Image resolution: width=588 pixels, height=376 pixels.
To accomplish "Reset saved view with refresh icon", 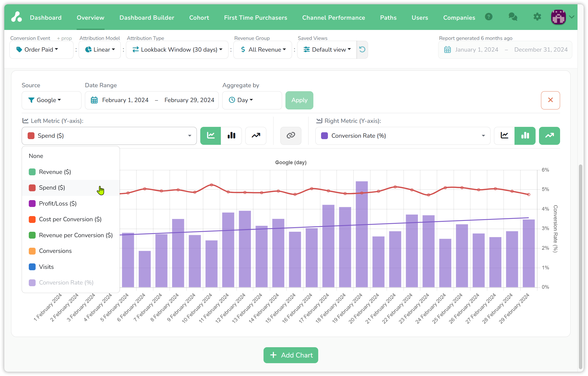I will tap(362, 50).
